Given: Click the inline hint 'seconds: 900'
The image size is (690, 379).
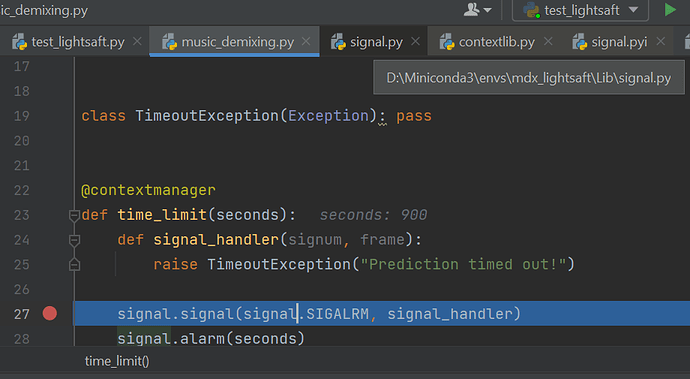Looking at the screenshot, I should coord(373,215).
